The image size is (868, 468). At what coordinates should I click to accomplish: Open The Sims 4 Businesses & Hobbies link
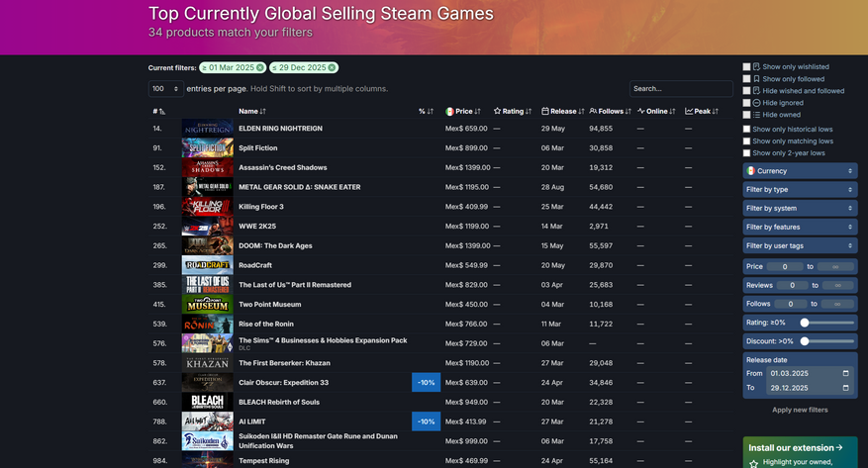tap(323, 340)
